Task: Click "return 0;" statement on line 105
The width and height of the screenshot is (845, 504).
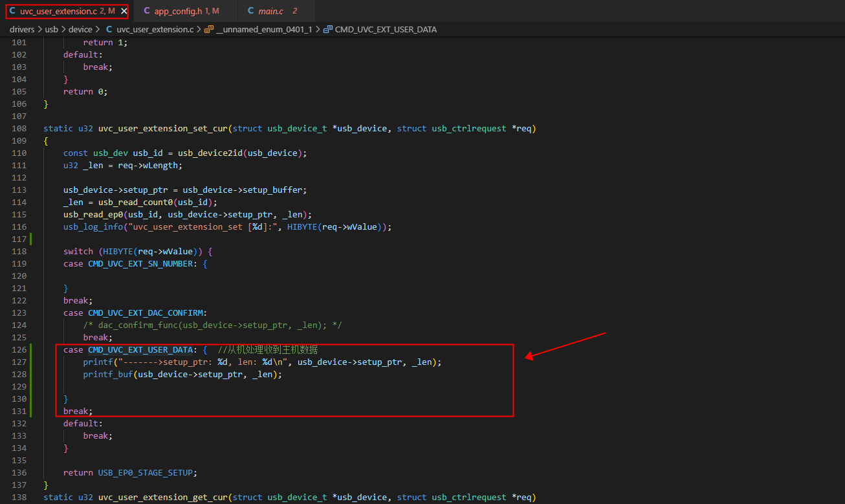Action: 85,92
